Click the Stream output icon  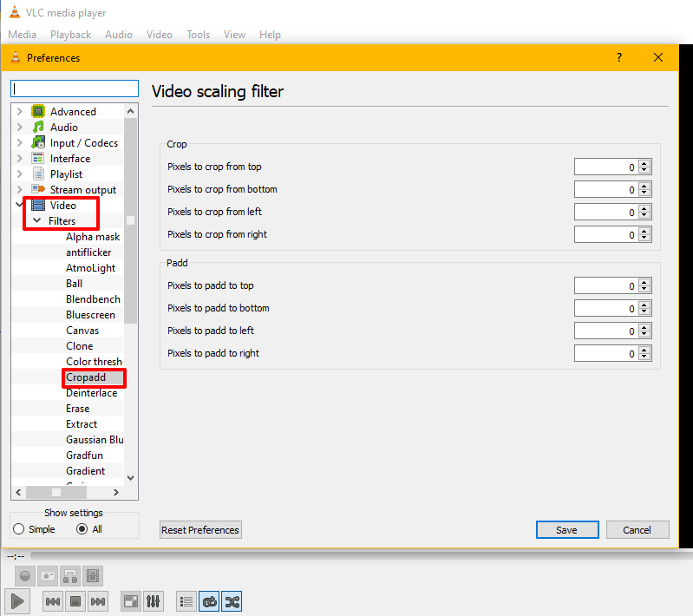click(38, 189)
